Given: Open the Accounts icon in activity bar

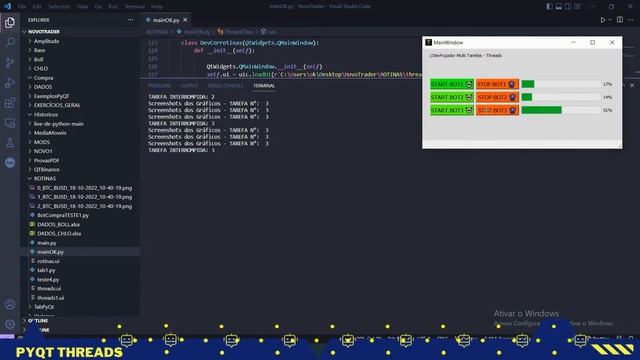Looking at the screenshot, I should pos(10,304).
